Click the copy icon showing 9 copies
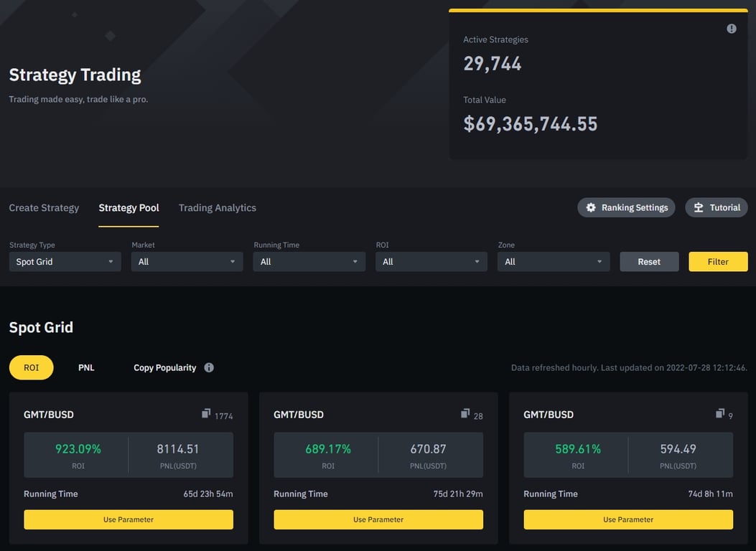Image resolution: width=756 pixels, height=551 pixels. point(719,413)
